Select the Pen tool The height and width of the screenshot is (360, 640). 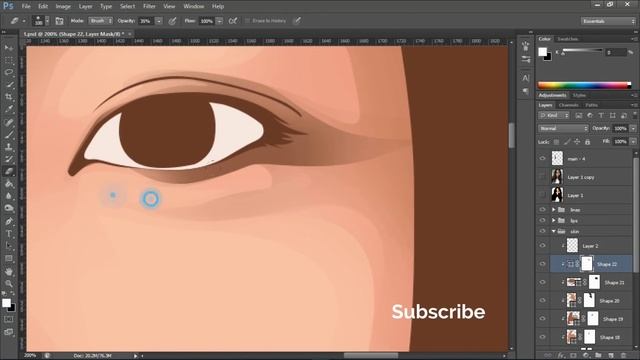pos(9,221)
